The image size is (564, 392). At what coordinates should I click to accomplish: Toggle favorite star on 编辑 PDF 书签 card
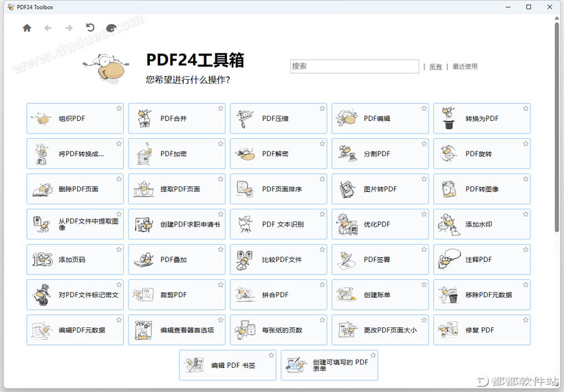[272, 355]
